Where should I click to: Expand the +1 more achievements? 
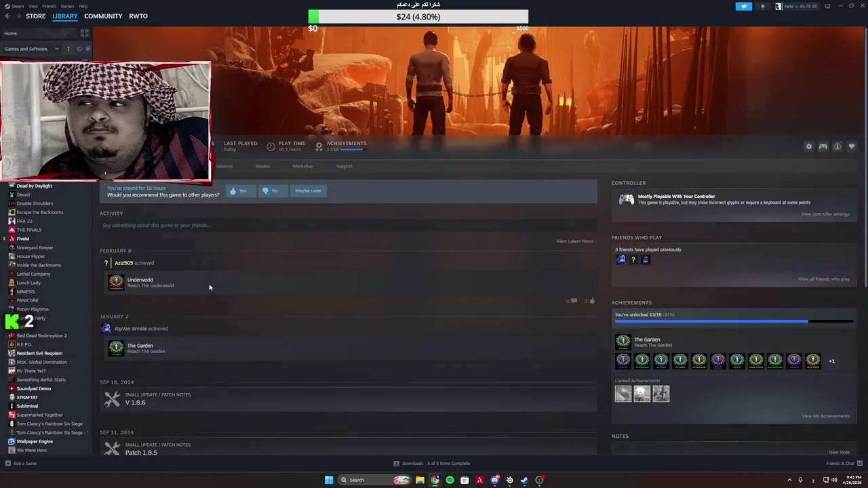pos(831,361)
